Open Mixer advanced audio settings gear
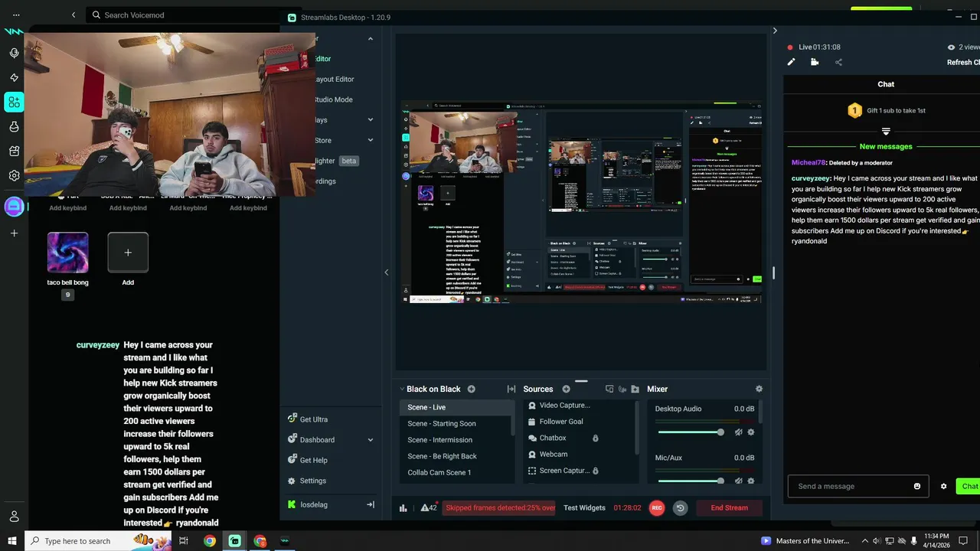This screenshot has height=551, width=980. pyautogui.click(x=759, y=389)
